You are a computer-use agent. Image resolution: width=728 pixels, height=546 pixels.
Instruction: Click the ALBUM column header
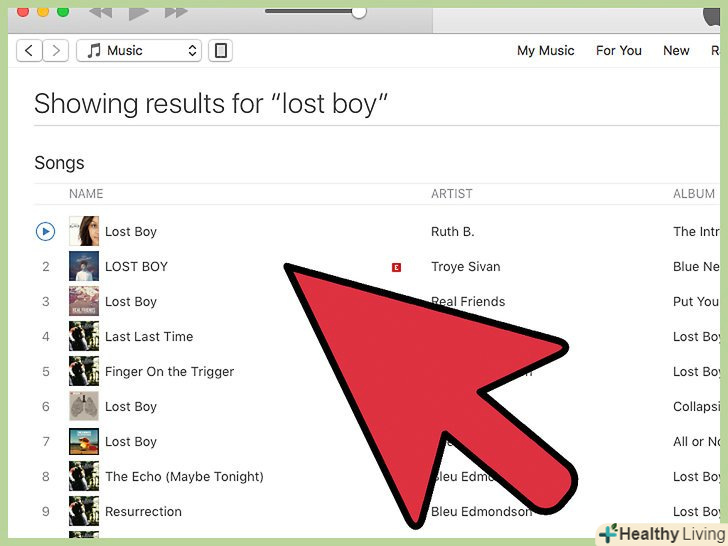[x=694, y=194]
